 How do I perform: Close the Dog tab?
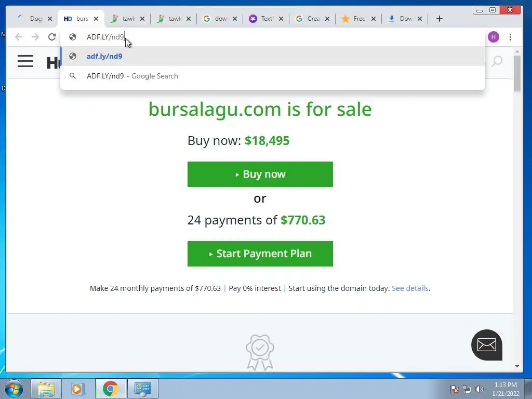click(x=50, y=19)
